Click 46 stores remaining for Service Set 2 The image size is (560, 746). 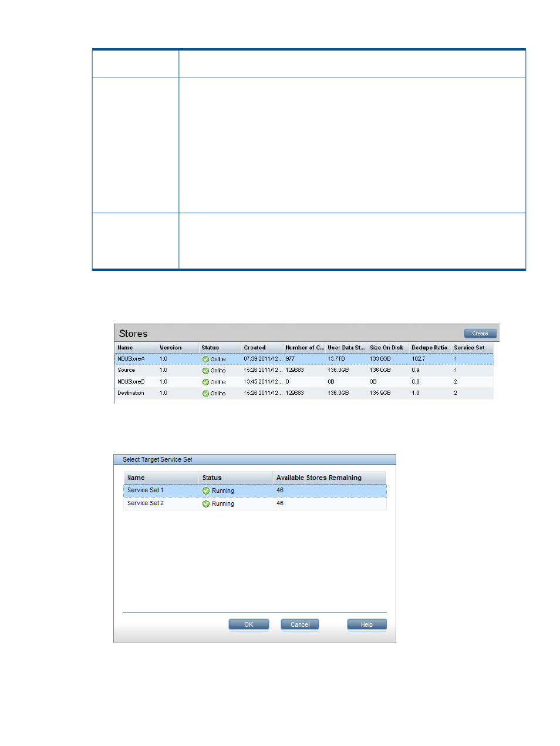[x=280, y=503]
